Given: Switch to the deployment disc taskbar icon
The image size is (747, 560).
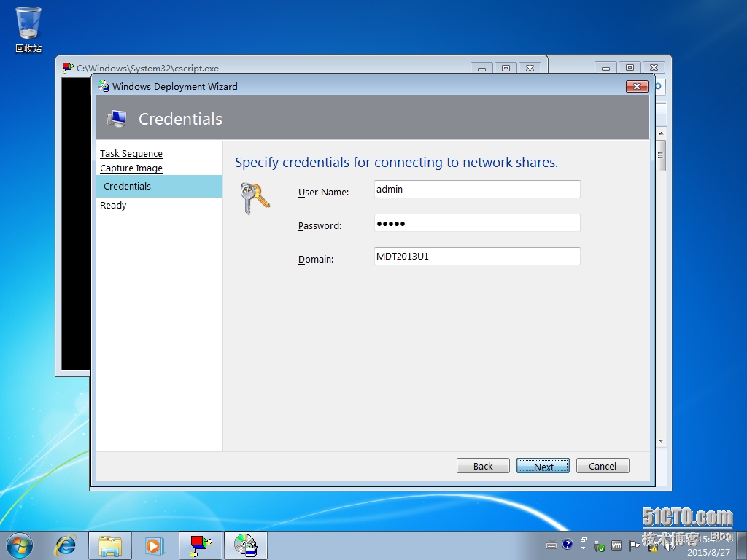Looking at the screenshot, I should point(245,545).
